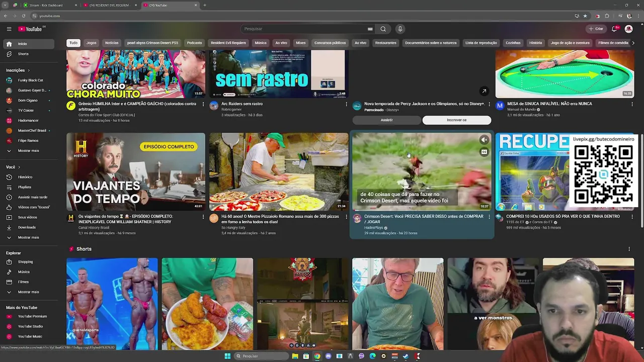This screenshot has width=644, height=362.
Task: Expand the Inscrições section chevron
Action: point(29,70)
